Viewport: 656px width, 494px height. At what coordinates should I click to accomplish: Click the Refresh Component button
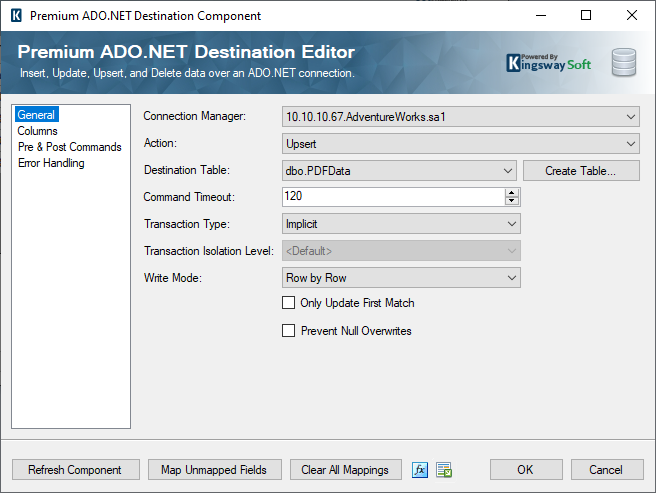pyautogui.click(x=76, y=470)
